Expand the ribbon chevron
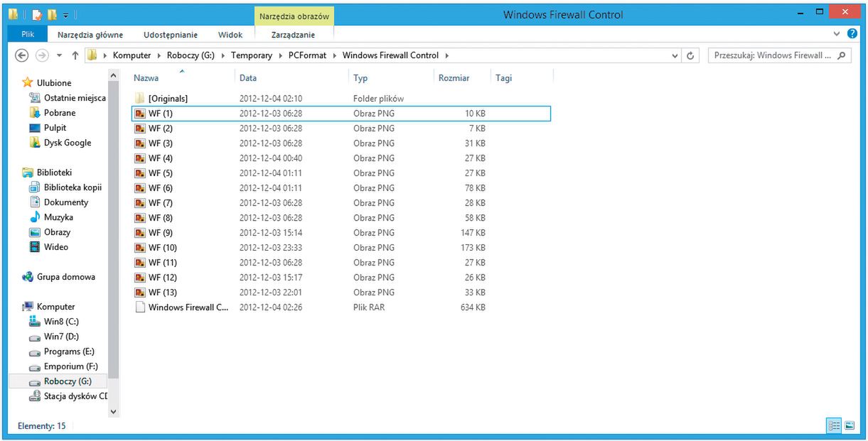Viewport: 868px width, 441px height. (837, 33)
